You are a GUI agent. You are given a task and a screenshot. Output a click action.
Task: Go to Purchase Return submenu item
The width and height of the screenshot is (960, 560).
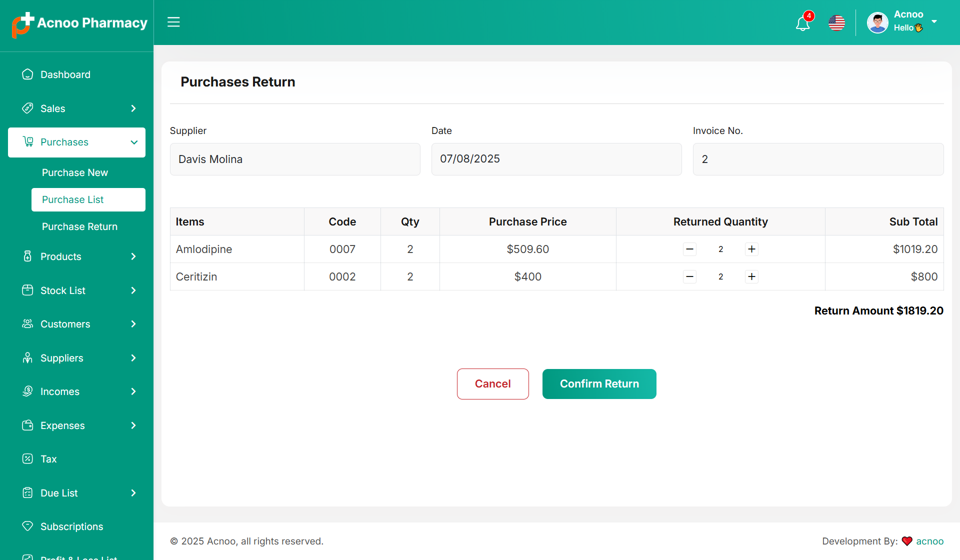click(79, 226)
